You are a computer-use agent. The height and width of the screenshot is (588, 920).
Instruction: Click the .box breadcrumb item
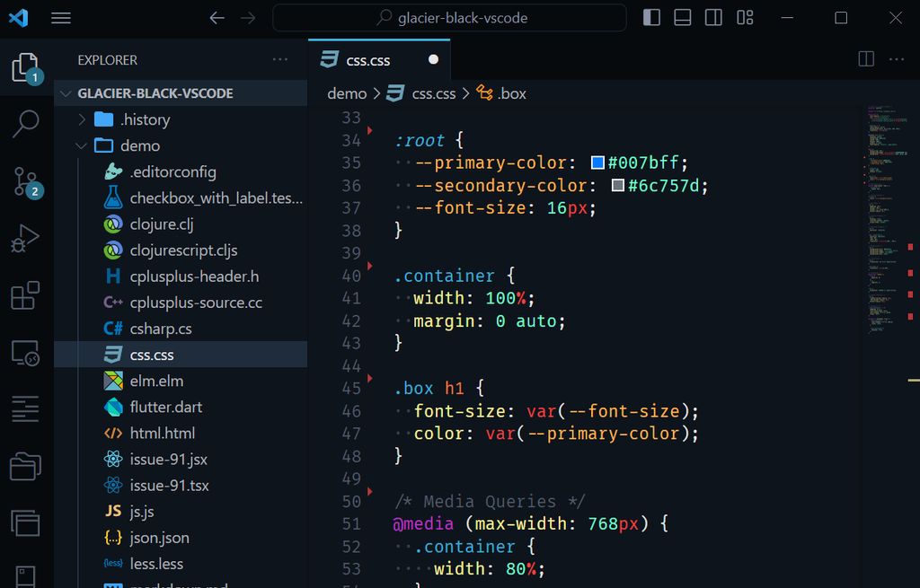click(511, 93)
